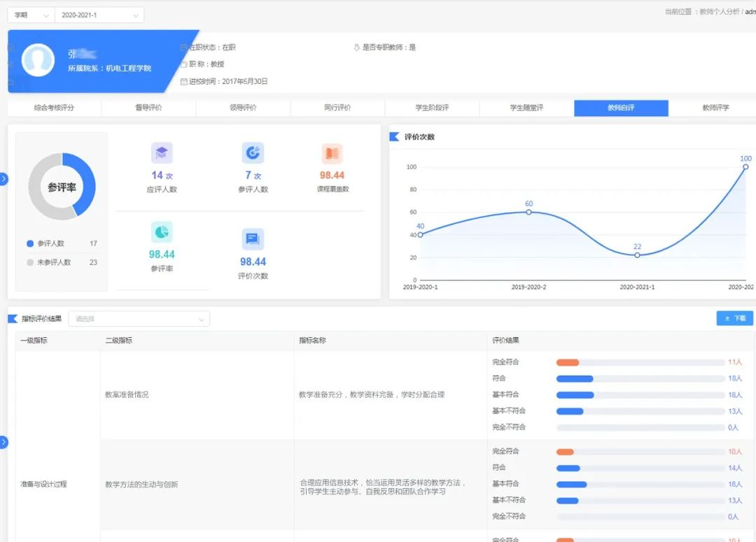Click the orange 完全符合 bar showing 11人

(x=568, y=362)
